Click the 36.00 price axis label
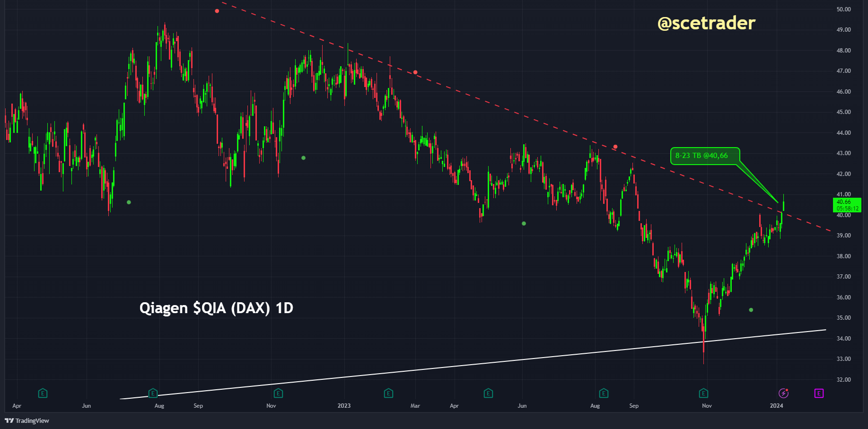The width and height of the screenshot is (868, 429). tap(843, 298)
